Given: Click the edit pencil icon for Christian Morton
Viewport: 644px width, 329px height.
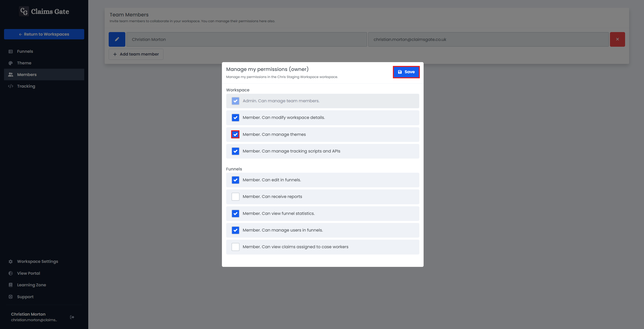Looking at the screenshot, I should click(116, 39).
